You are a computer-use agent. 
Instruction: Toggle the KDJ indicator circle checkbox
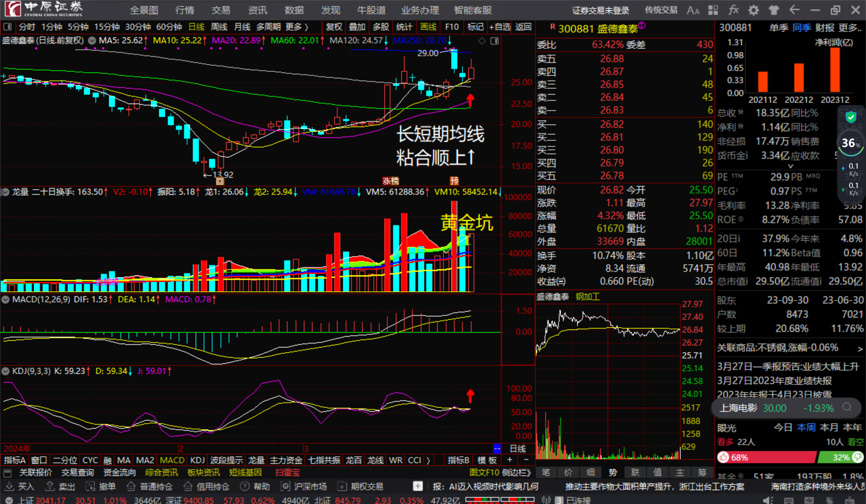(x=5, y=371)
